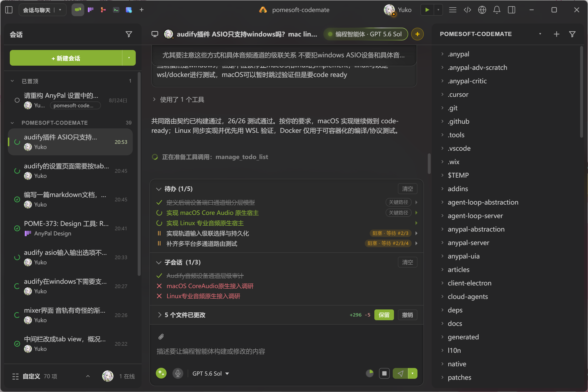Screen dimensions: 588x392
Task: Toggle the left sidebar panel icon
Action: click(x=9, y=10)
